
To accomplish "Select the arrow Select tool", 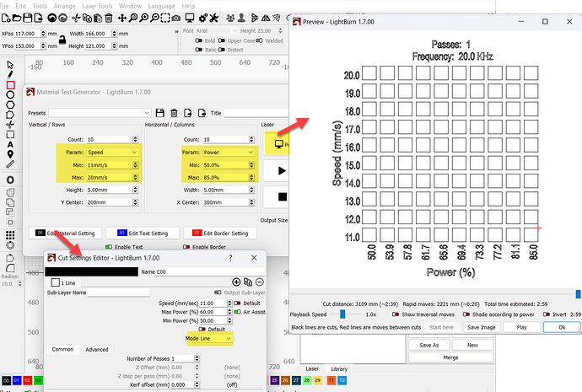I will 10,65.
